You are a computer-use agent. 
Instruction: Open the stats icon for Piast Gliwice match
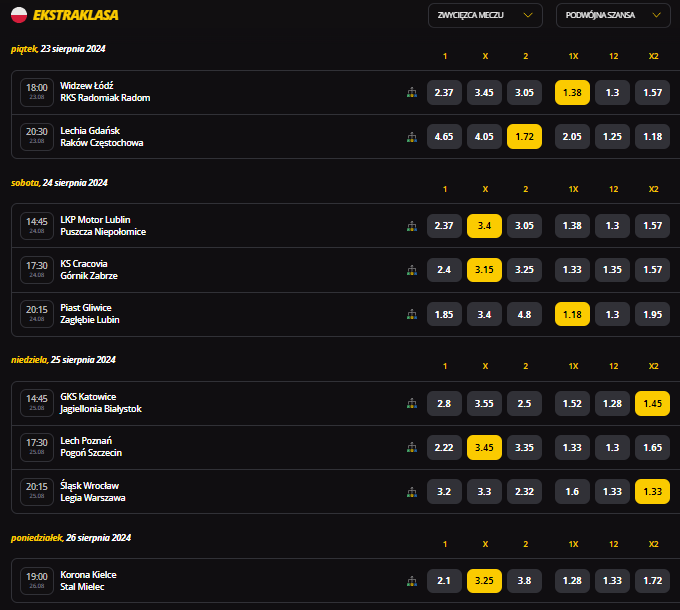pyautogui.click(x=411, y=314)
